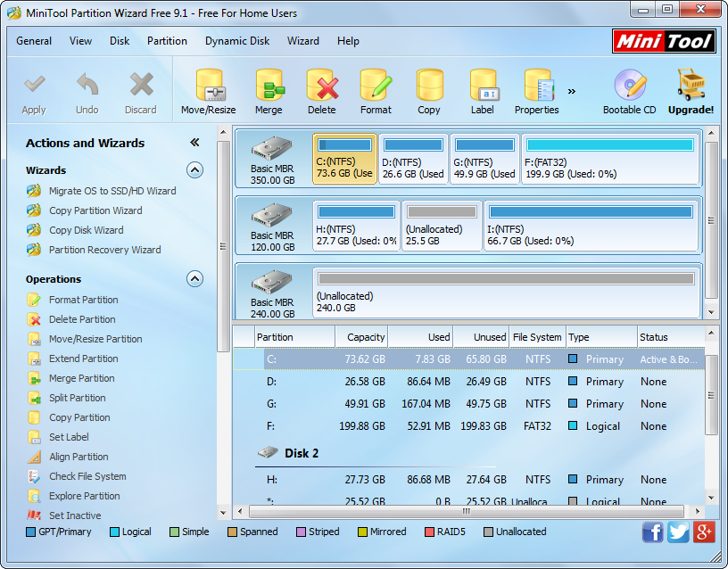
Task: Click the Delete toolbar icon
Action: pos(322,85)
